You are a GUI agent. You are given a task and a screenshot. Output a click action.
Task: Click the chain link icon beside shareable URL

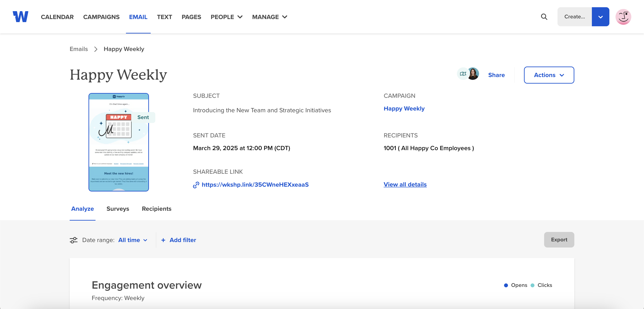coord(196,185)
